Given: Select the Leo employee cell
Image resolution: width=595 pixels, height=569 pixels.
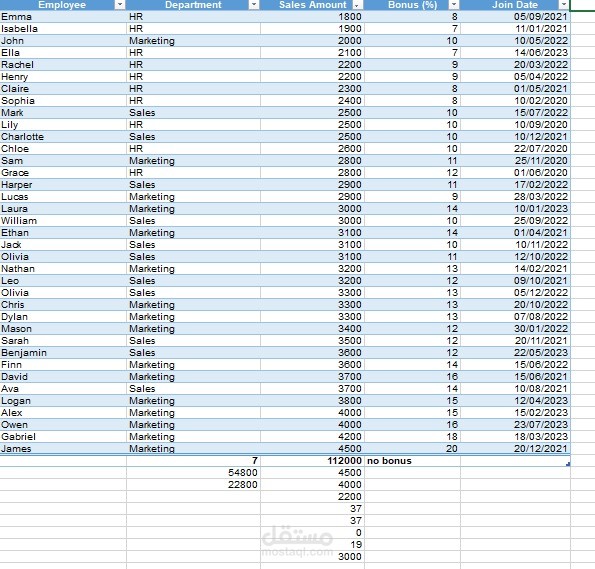Looking at the screenshot, I should click(x=63, y=281).
